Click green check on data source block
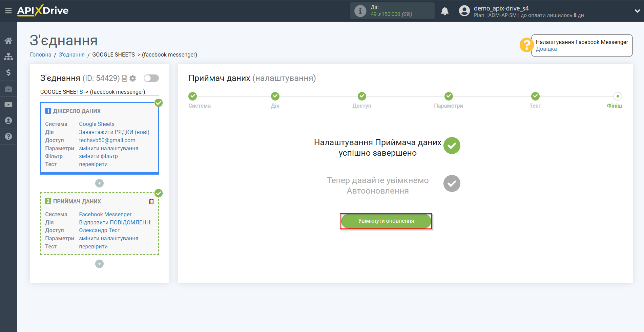This screenshot has width=644, height=332. tap(159, 103)
